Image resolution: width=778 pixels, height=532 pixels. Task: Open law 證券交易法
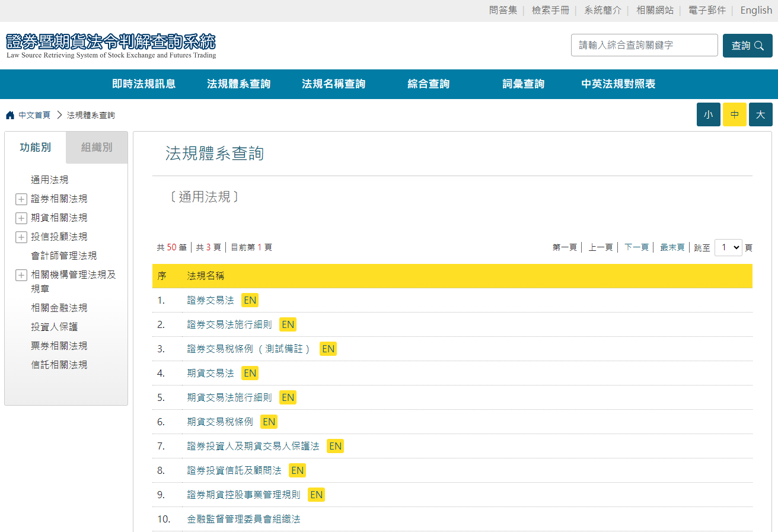click(211, 300)
